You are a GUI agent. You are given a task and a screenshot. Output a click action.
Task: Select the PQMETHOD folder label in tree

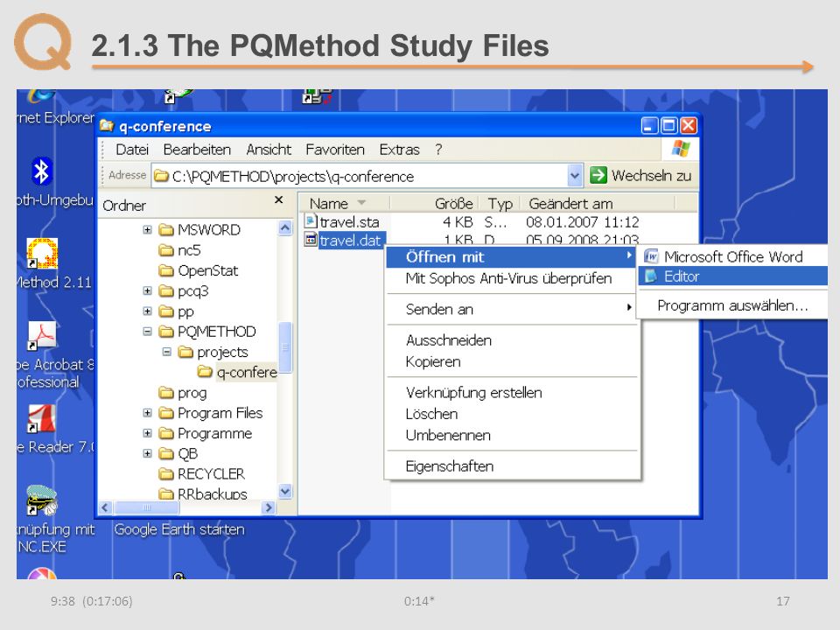(216, 332)
